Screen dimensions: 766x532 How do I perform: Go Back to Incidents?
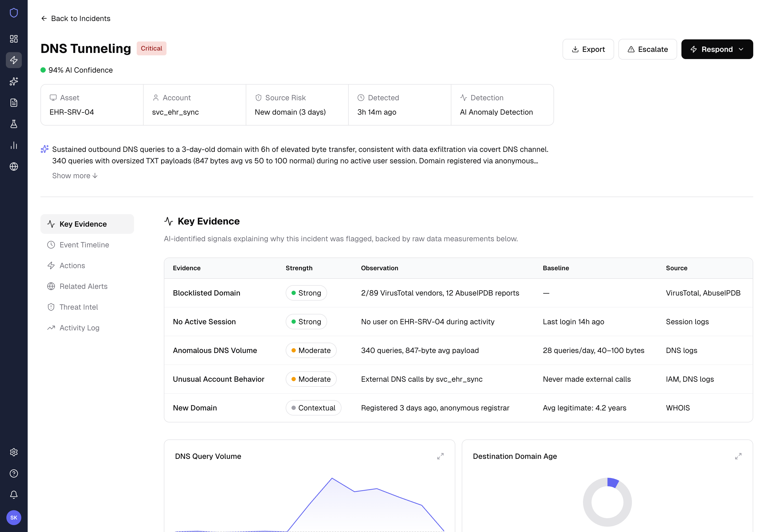76,18
